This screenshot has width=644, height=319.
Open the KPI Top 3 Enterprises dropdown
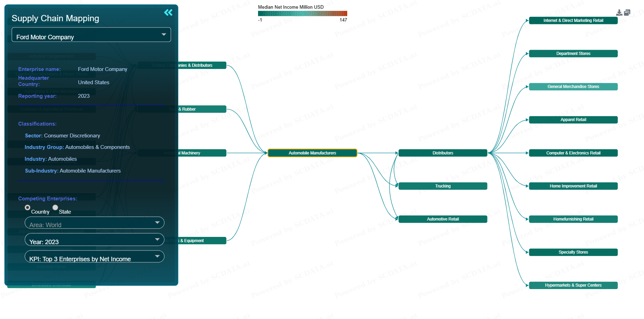click(x=94, y=256)
